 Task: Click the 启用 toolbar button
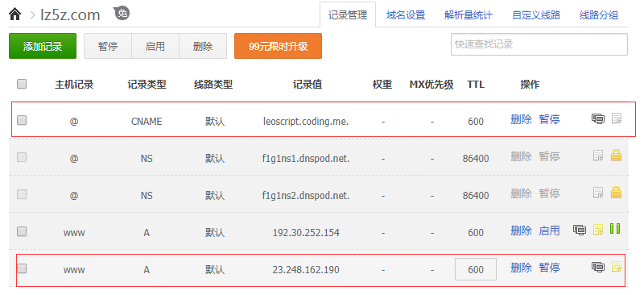[x=155, y=46]
